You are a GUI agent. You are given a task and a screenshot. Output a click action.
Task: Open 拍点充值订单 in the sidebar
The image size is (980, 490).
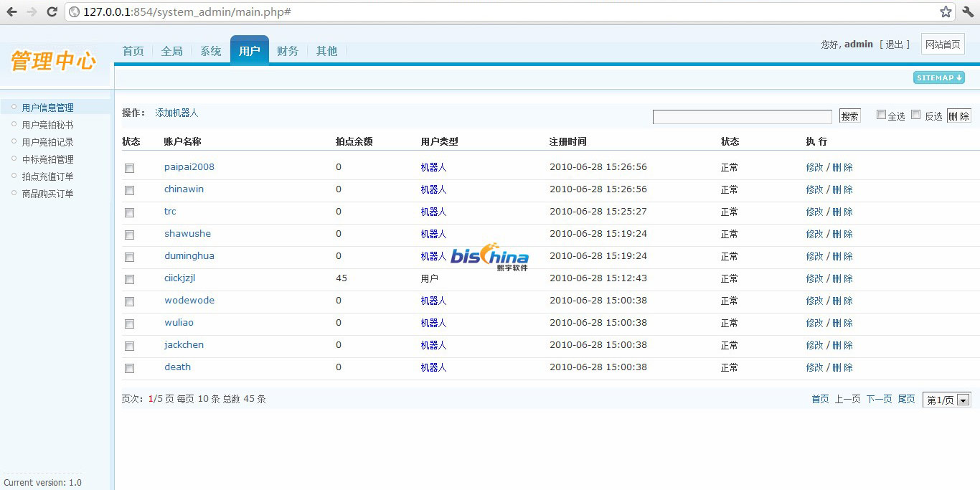pyautogui.click(x=48, y=176)
